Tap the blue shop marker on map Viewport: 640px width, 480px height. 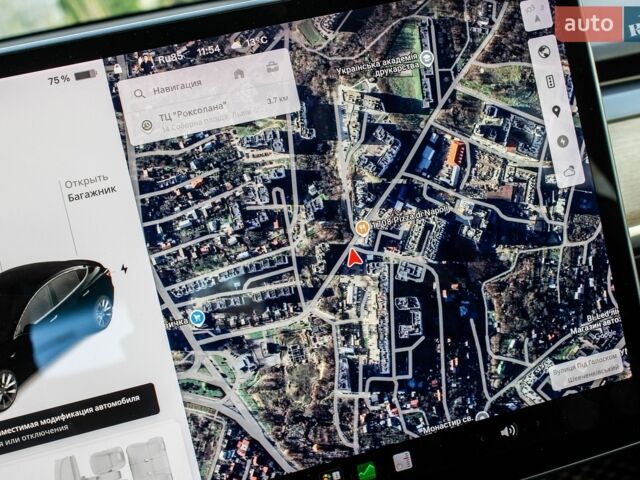tap(198, 317)
